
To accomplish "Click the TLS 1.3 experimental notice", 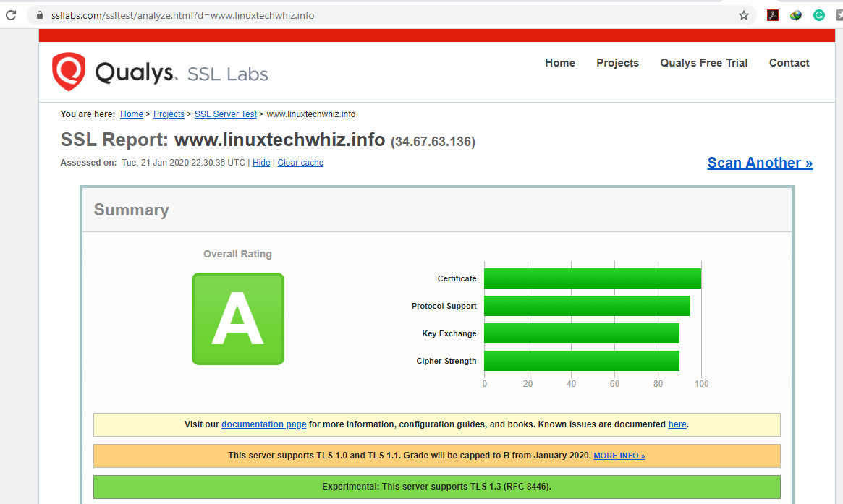I will pyautogui.click(x=436, y=486).
